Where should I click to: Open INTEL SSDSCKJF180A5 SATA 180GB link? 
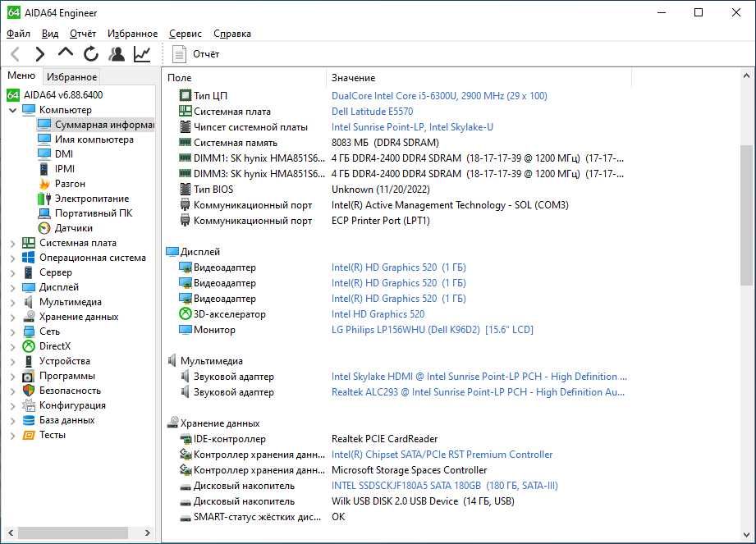coord(445,486)
